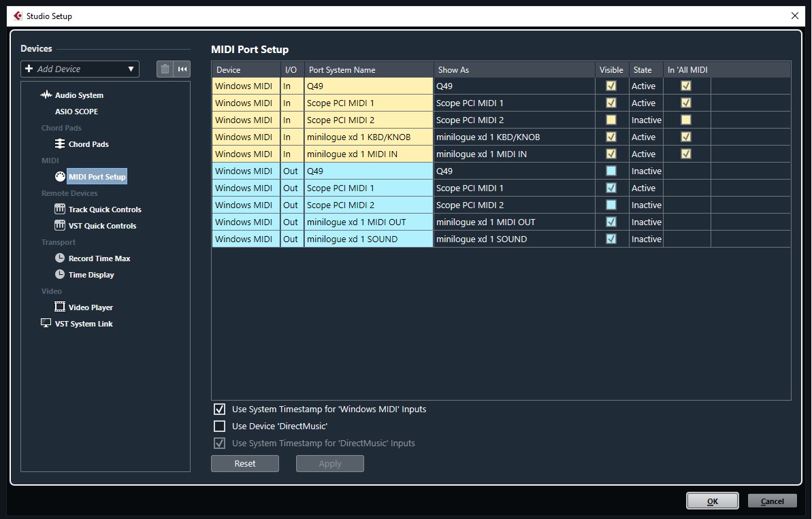812x519 pixels.
Task: Click Show As field minilogue xd 1 MIDI OUT
Action: [515, 222]
